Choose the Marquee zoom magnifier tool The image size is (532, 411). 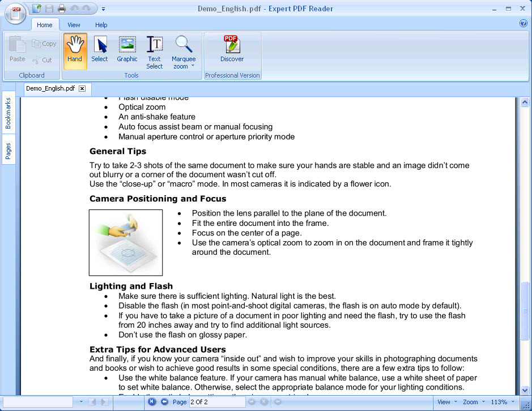184,49
